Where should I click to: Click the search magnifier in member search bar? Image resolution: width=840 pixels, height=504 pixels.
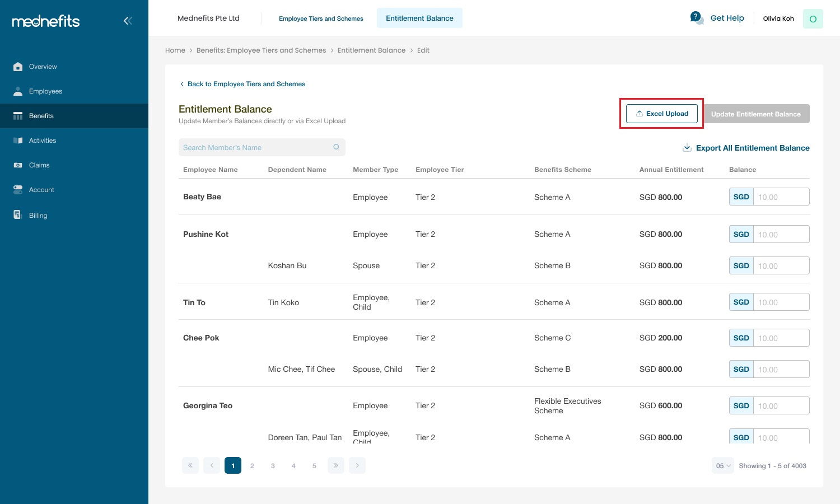point(336,147)
